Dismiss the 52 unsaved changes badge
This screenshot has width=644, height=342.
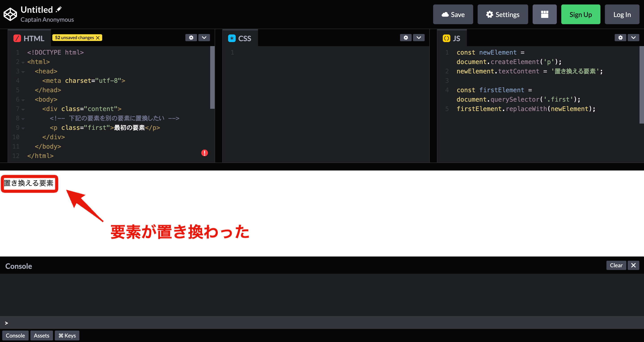tap(98, 38)
